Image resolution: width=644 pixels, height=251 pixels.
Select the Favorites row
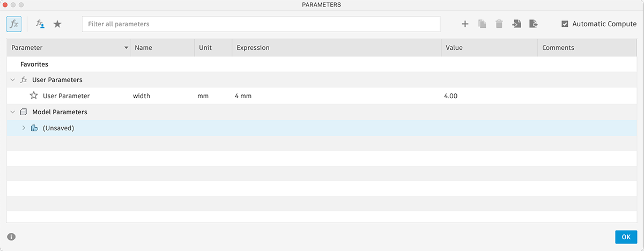click(322, 64)
